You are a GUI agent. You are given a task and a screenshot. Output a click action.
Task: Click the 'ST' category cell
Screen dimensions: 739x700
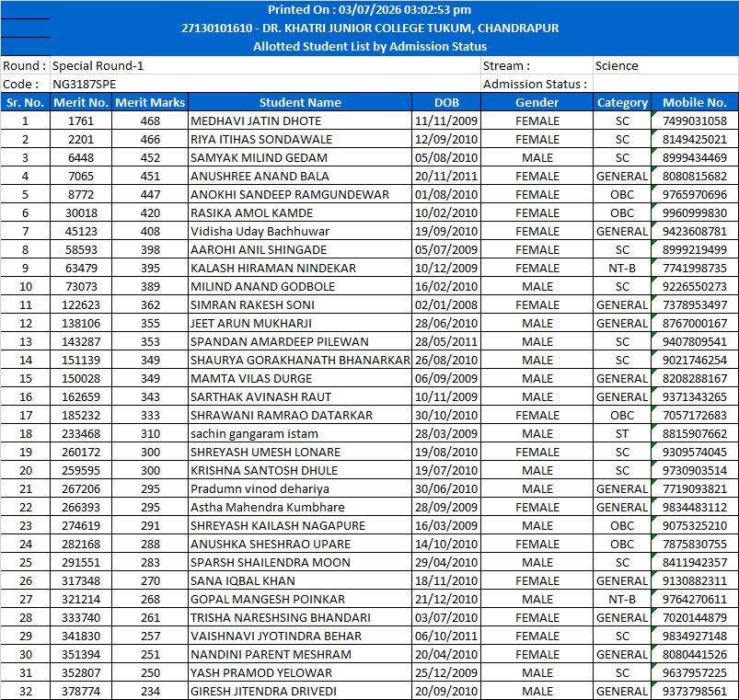click(x=622, y=433)
